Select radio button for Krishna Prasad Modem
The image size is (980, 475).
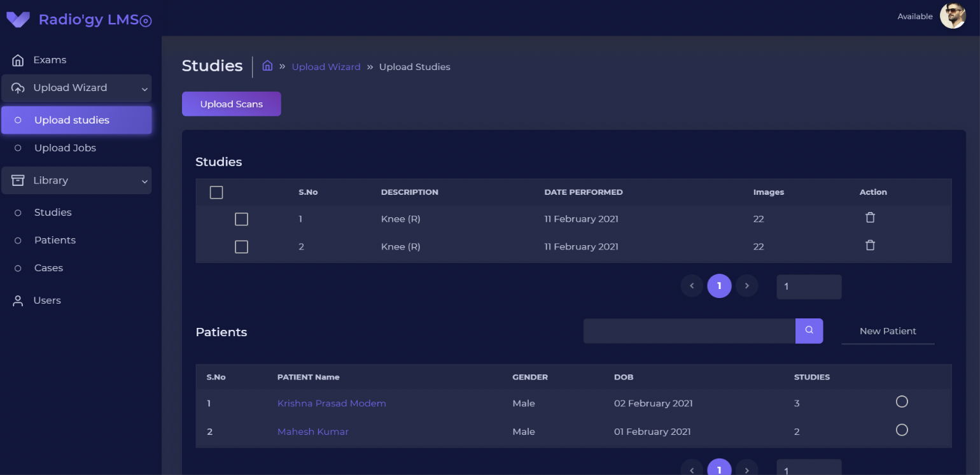[x=901, y=402]
